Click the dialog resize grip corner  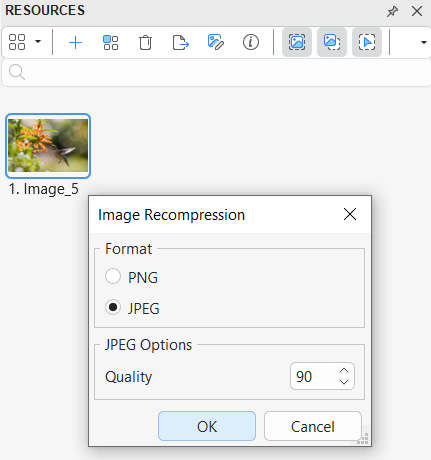coord(363,439)
